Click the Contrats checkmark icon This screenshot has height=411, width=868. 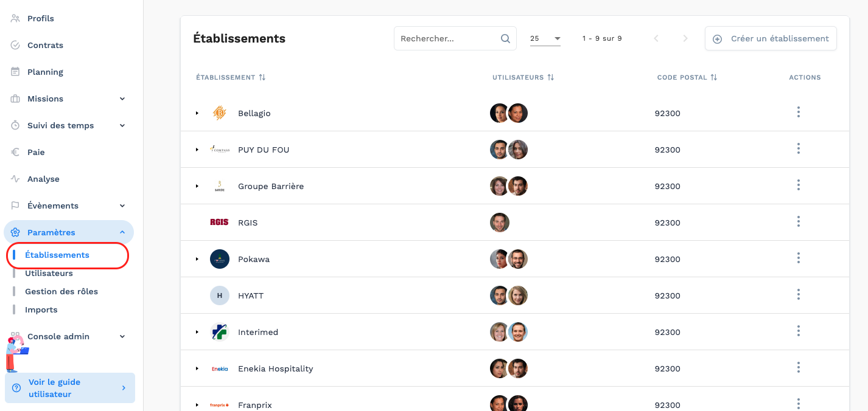coord(16,45)
